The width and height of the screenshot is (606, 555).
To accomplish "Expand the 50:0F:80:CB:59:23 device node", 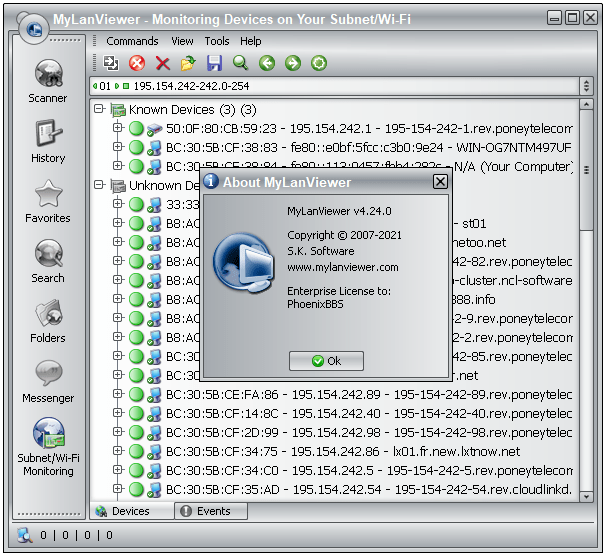I will pyautogui.click(x=117, y=128).
